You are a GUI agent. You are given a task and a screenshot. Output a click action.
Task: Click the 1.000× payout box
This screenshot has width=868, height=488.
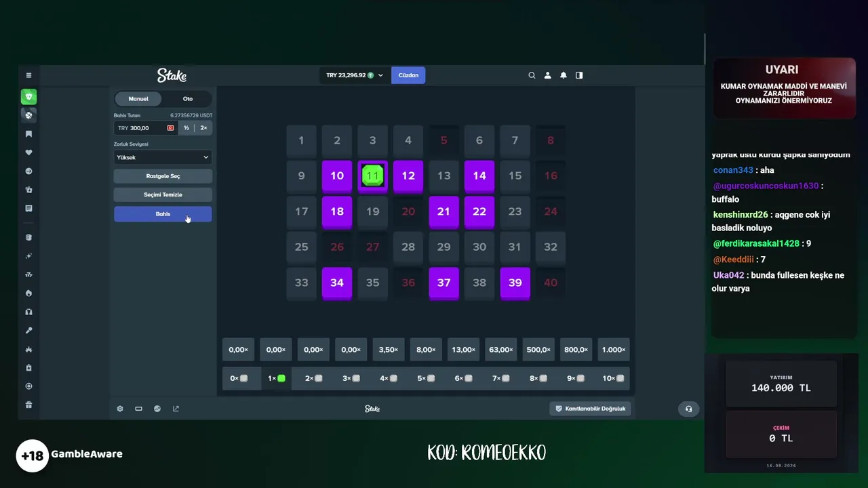pyautogui.click(x=614, y=350)
